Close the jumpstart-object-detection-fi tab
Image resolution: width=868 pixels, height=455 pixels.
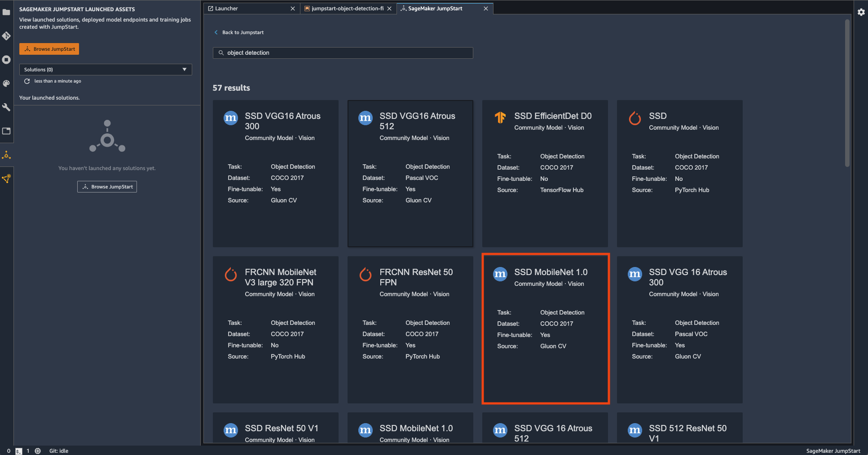389,9
